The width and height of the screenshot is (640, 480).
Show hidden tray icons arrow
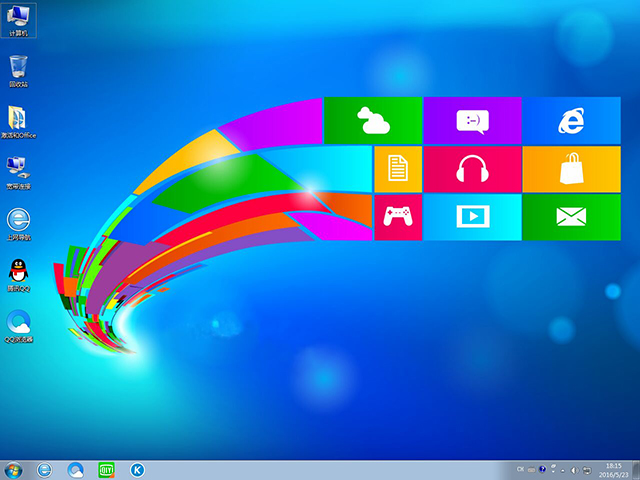tap(562, 471)
